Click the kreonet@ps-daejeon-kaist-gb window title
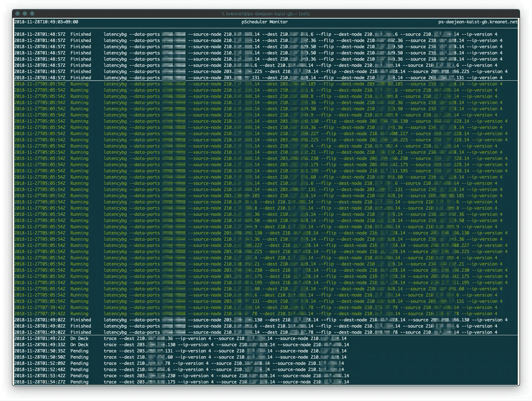 265,14
